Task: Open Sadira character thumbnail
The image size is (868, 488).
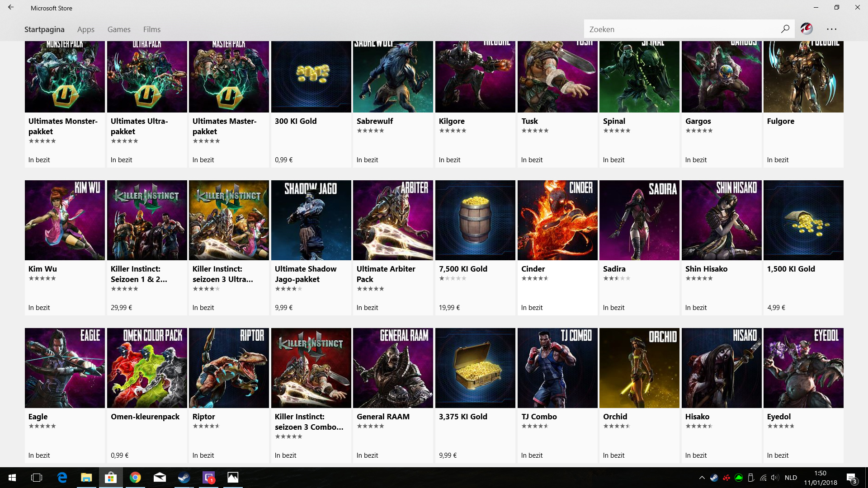Action: point(639,220)
